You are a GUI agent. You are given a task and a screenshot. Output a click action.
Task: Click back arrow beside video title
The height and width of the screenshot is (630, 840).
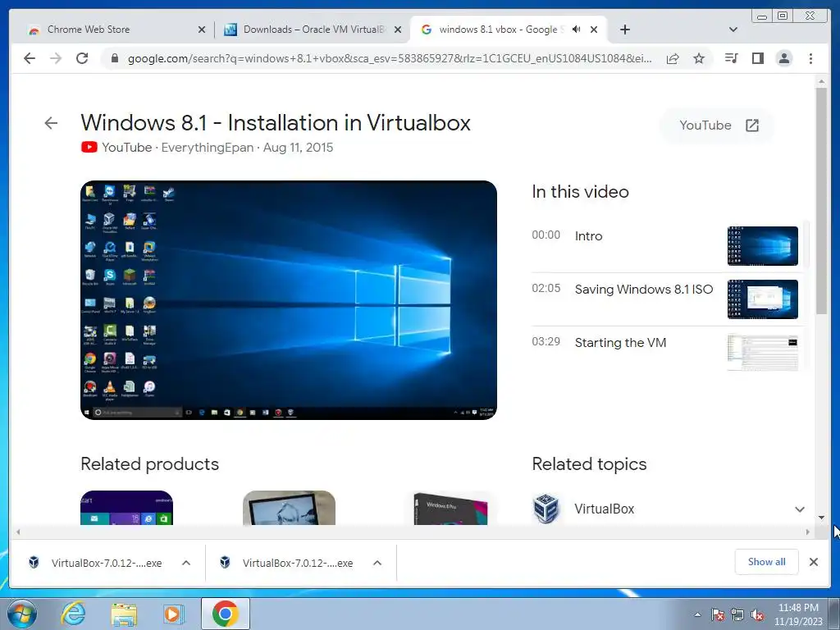(51, 123)
